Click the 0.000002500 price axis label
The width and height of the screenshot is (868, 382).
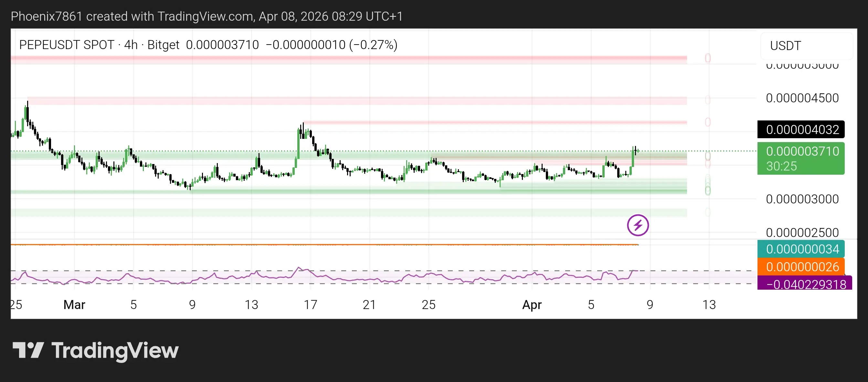(x=802, y=232)
